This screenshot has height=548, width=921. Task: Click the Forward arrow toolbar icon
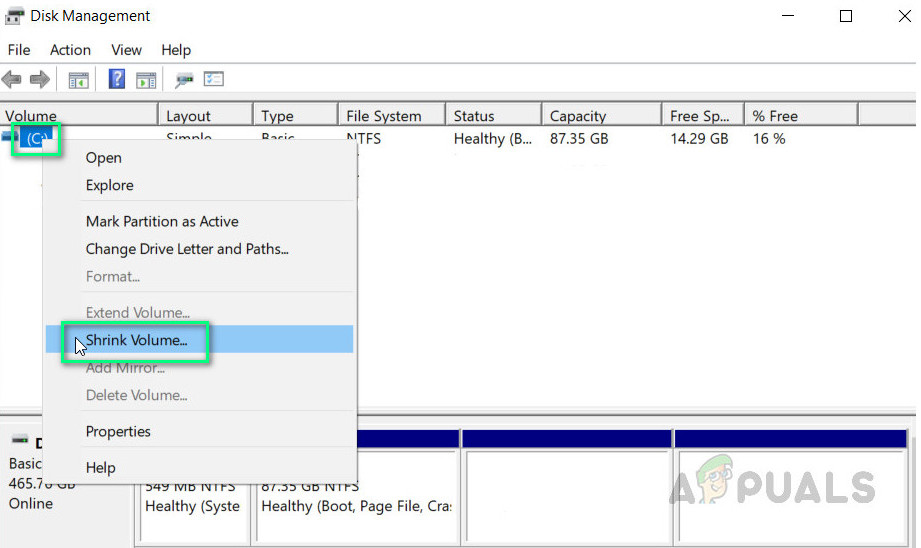tap(40, 79)
